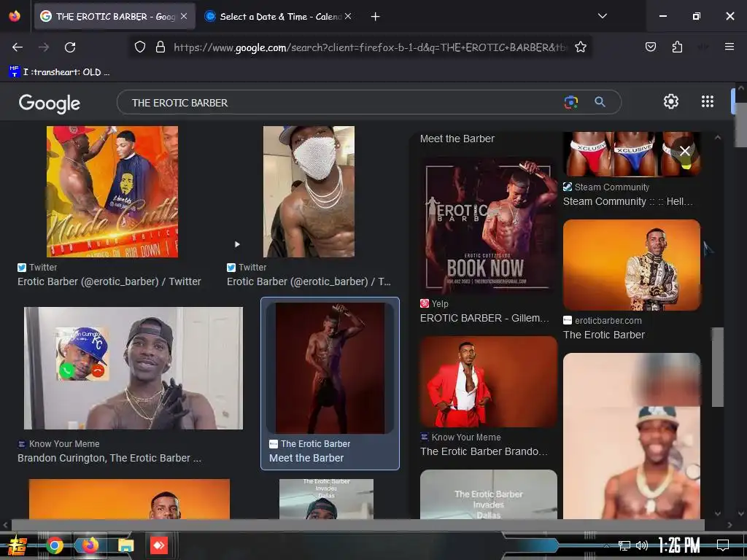
Task: Close the image preview side panel
Action: tap(684, 151)
